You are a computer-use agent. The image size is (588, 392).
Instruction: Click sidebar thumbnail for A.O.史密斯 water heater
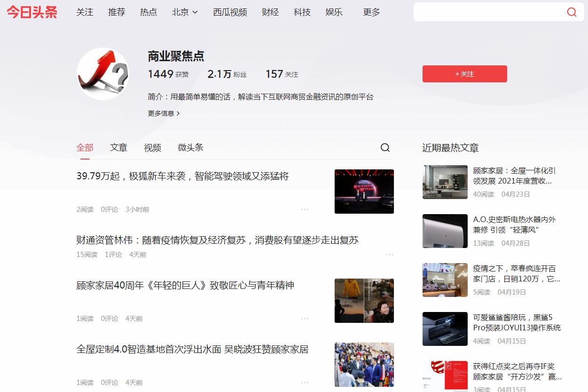click(x=445, y=231)
